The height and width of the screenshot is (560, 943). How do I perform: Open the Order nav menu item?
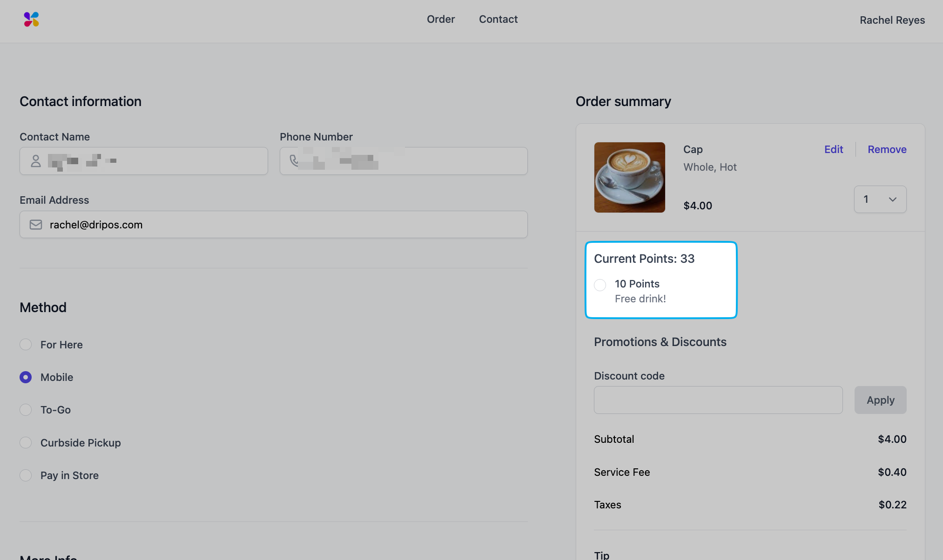pos(441,20)
